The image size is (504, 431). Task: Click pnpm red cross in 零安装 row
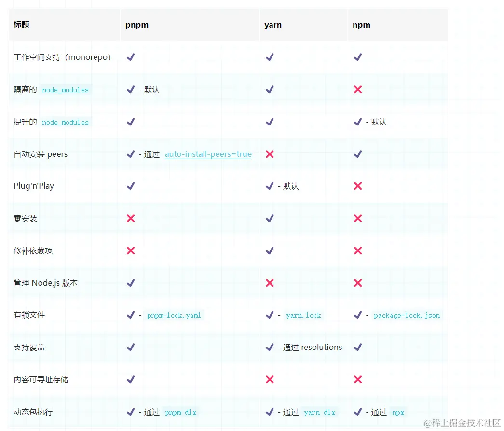click(131, 218)
